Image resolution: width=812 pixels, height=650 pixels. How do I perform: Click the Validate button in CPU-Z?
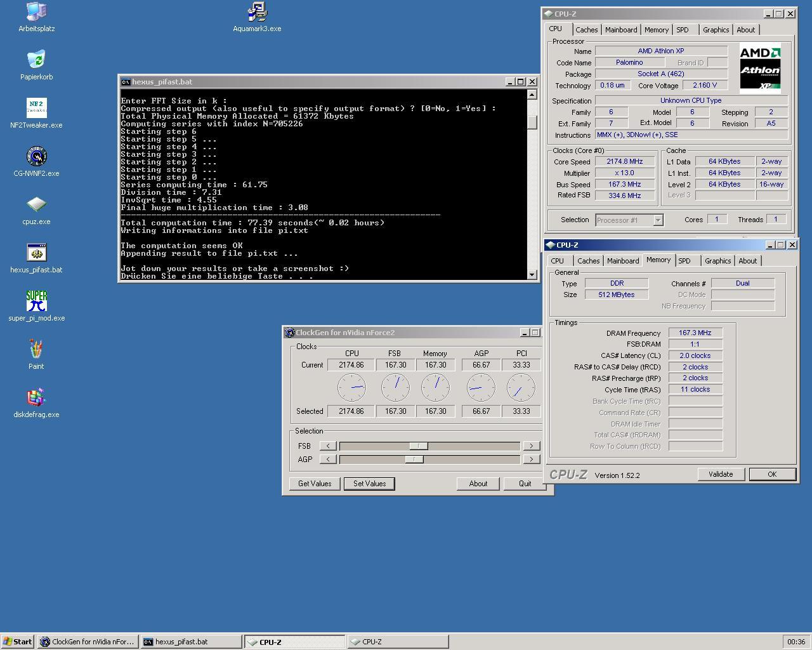[x=721, y=474]
